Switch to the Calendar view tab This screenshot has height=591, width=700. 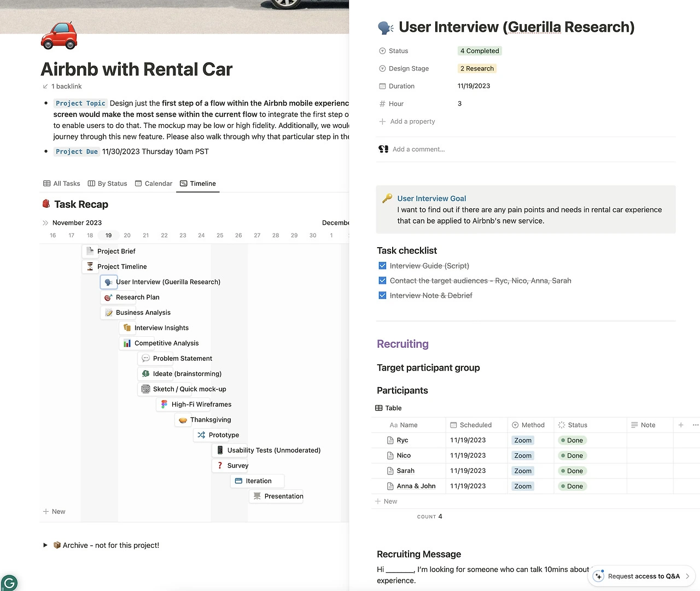[x=154, y=184]
